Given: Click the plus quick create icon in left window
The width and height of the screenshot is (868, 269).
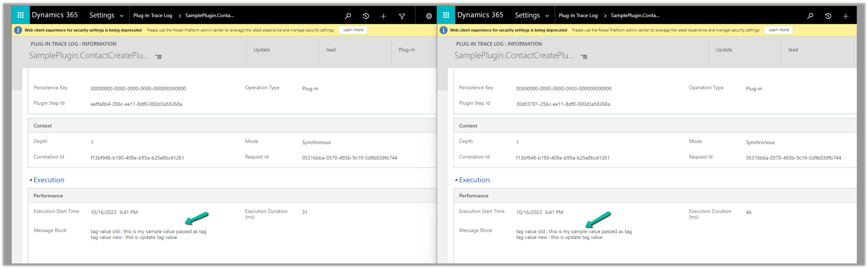Looking at the screenshot, I should pos(383,16).
